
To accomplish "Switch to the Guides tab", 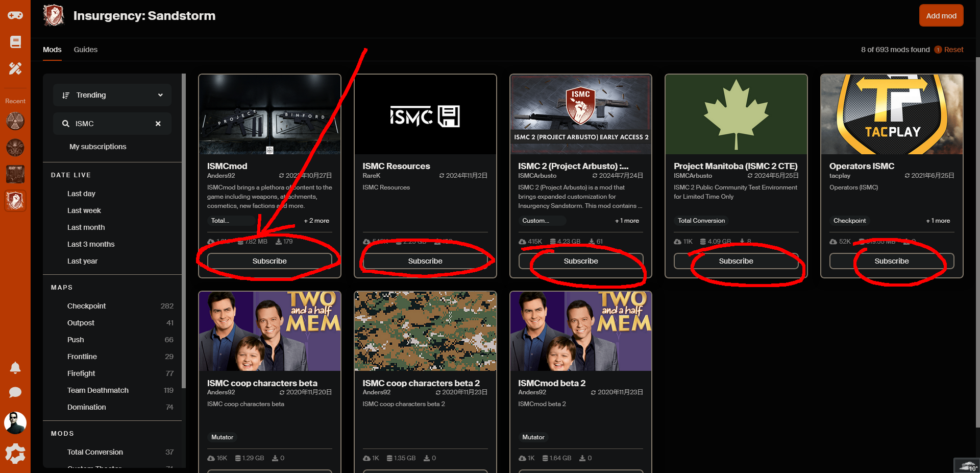I will (x=86, y=50).
